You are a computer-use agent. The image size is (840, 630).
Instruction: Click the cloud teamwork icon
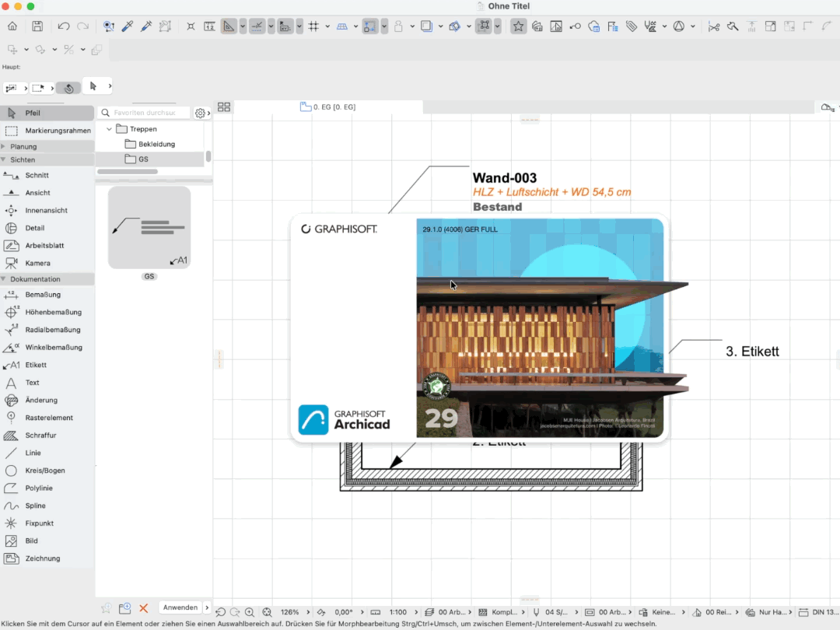[594, 26]
